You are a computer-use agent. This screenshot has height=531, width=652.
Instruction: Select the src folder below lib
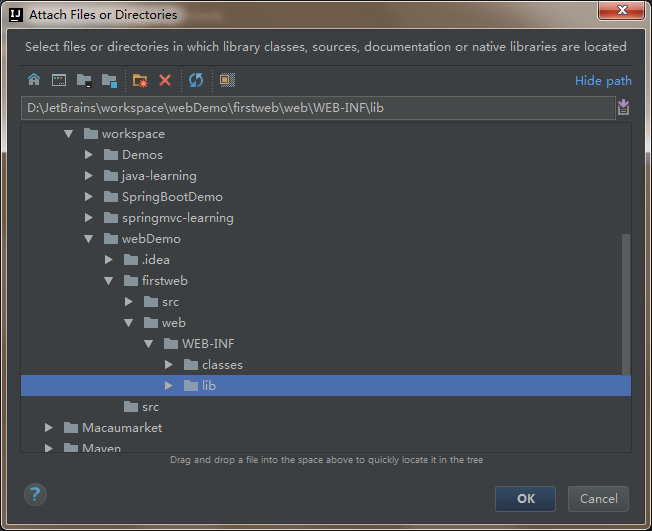[x=326, y=407]
